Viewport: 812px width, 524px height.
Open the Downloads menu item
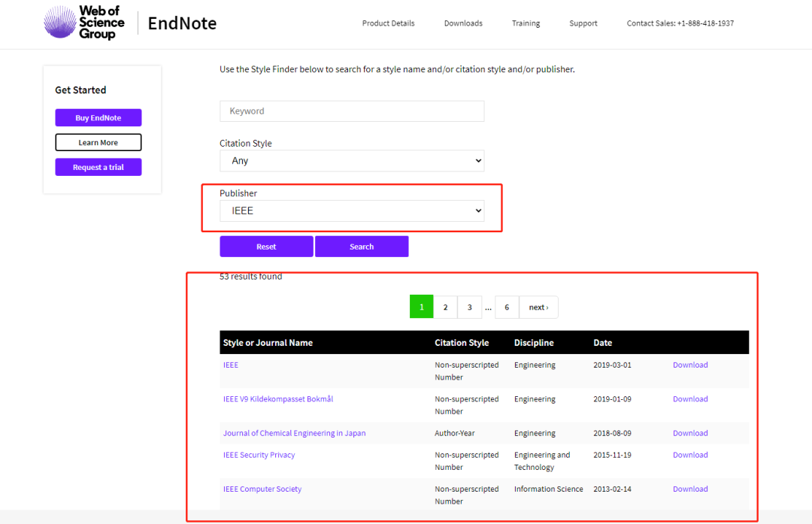point(463,23)
